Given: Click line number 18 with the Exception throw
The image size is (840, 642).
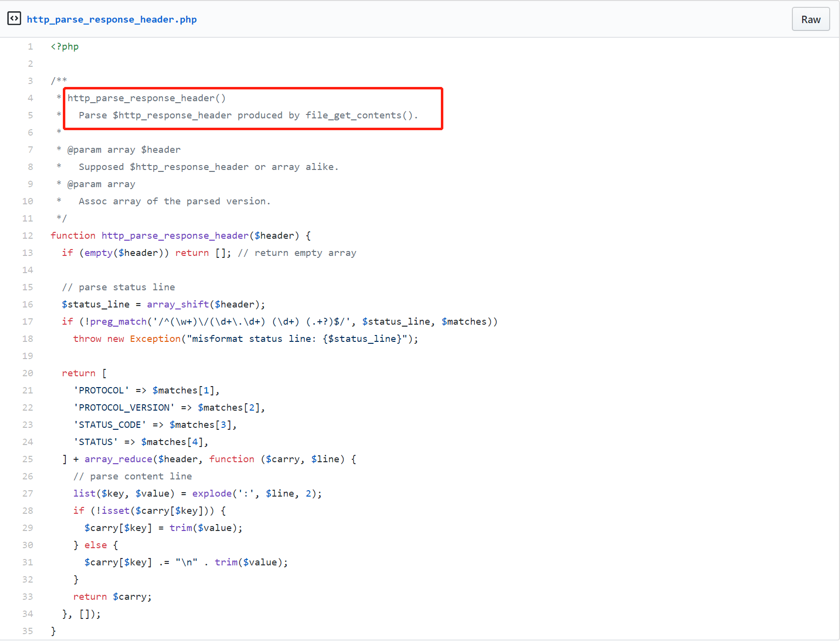Looking at the screenshot, I should point(27,338).
